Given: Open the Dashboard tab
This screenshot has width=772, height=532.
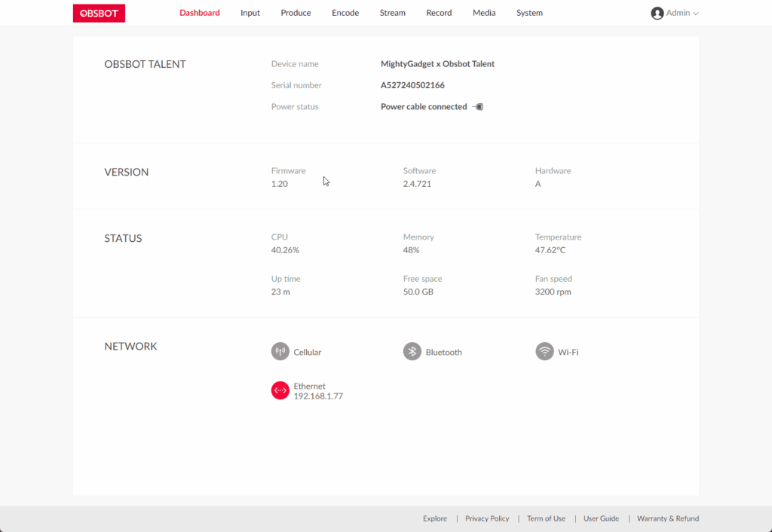Looking at the screenshot, I should (200, 13).
